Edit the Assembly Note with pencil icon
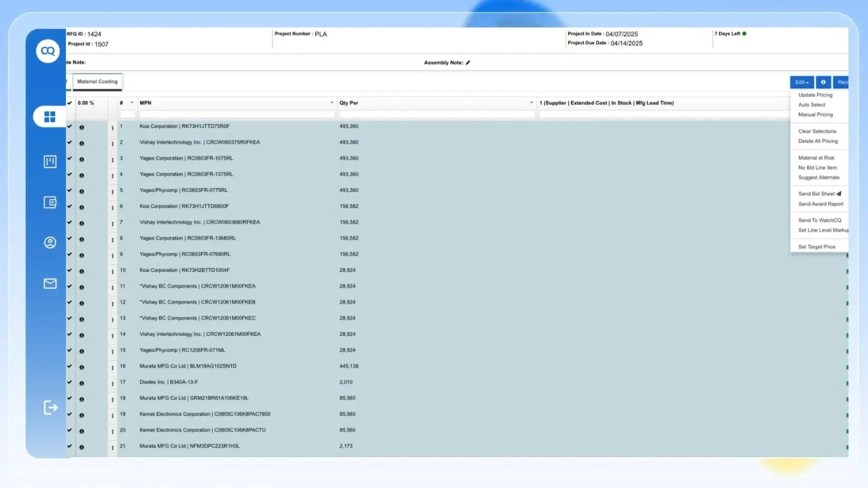Viewport: 868px width, 488px height. coord(468,63)
